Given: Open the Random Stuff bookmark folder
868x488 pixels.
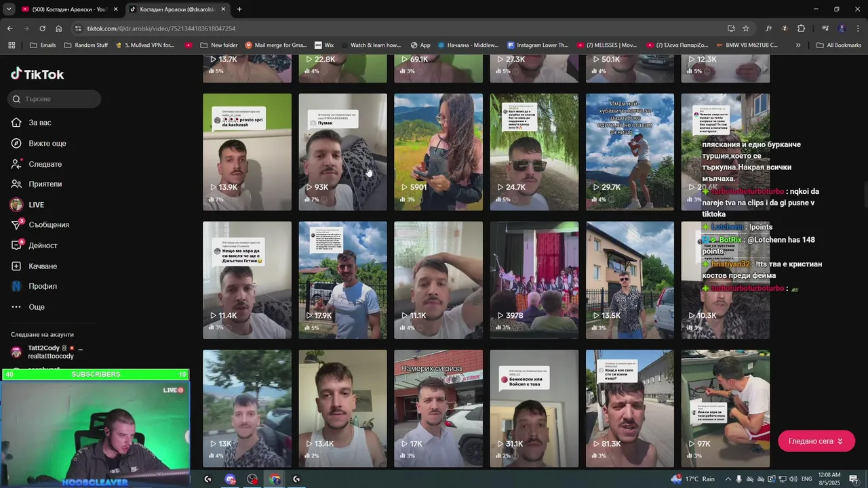Looking at the screenshot, I should tap(86, 45).
